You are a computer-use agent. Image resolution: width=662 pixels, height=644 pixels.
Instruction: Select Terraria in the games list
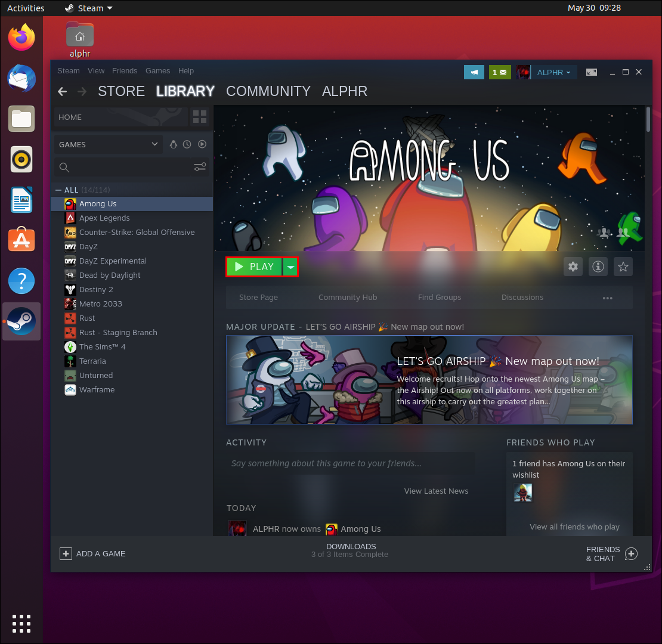point(132,361)
